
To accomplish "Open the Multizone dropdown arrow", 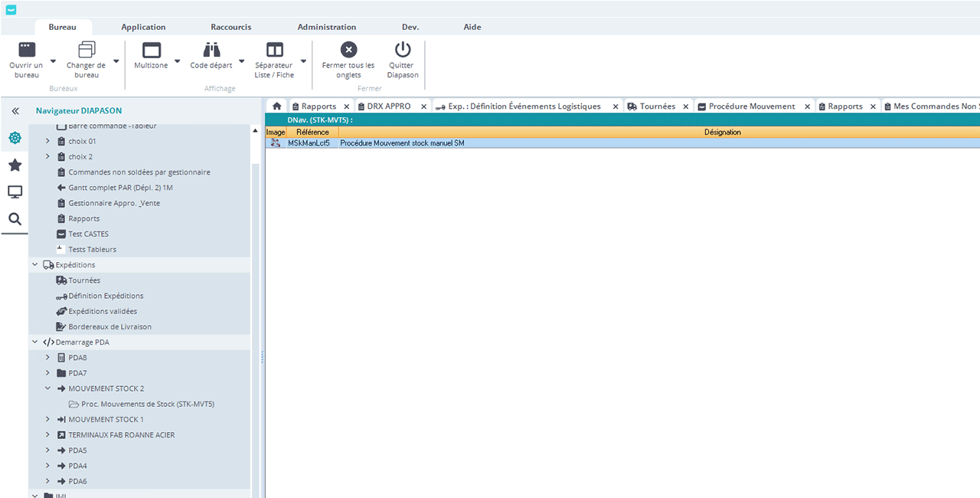I will click(x=178, y=61).
